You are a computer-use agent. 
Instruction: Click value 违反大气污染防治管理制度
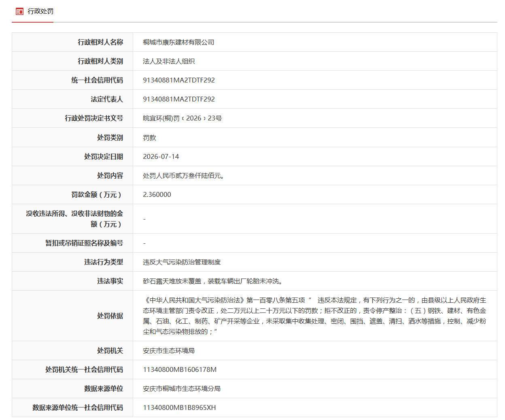coord(182,262)
